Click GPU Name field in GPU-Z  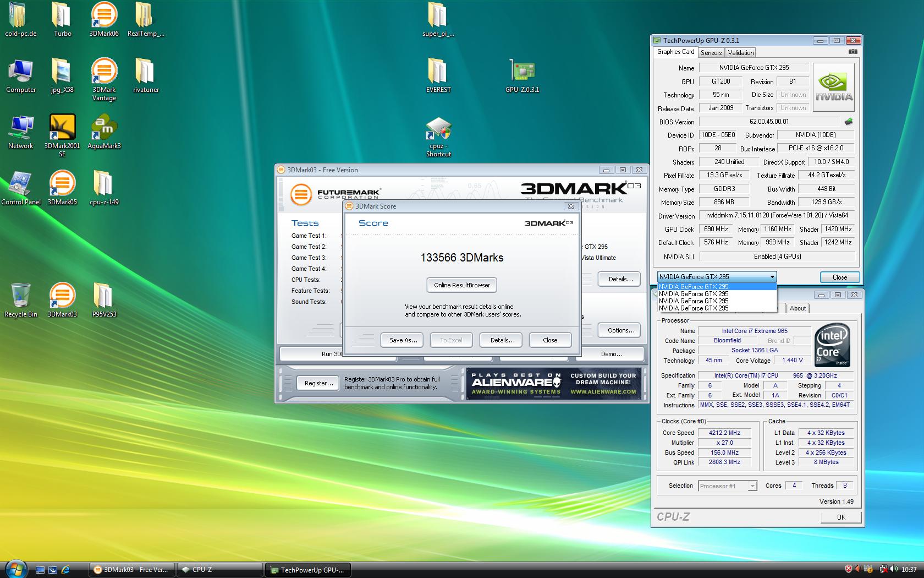click(x=754, y=68)
